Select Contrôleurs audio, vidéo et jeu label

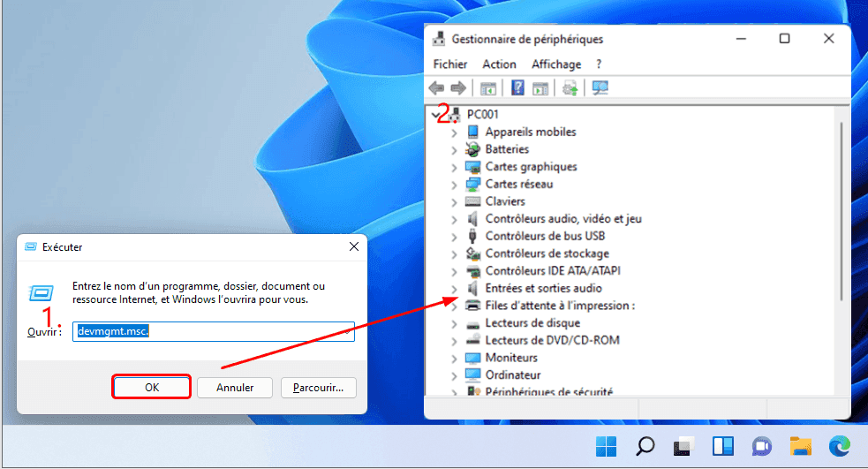point(563,219)
